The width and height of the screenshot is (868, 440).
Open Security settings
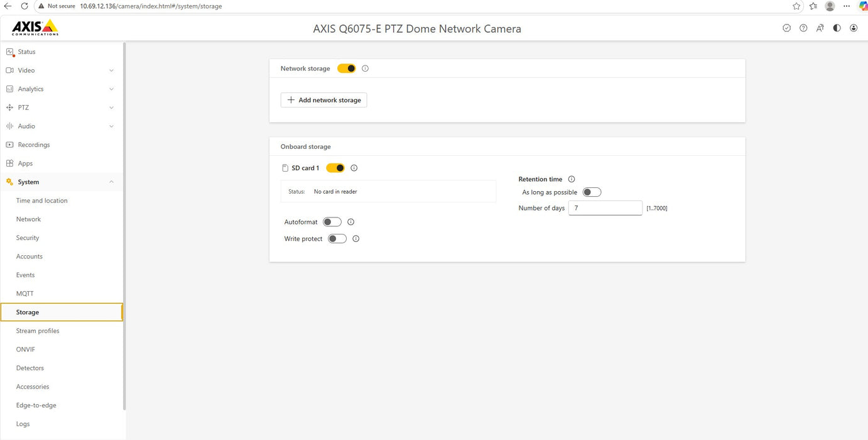pos(62,238)
